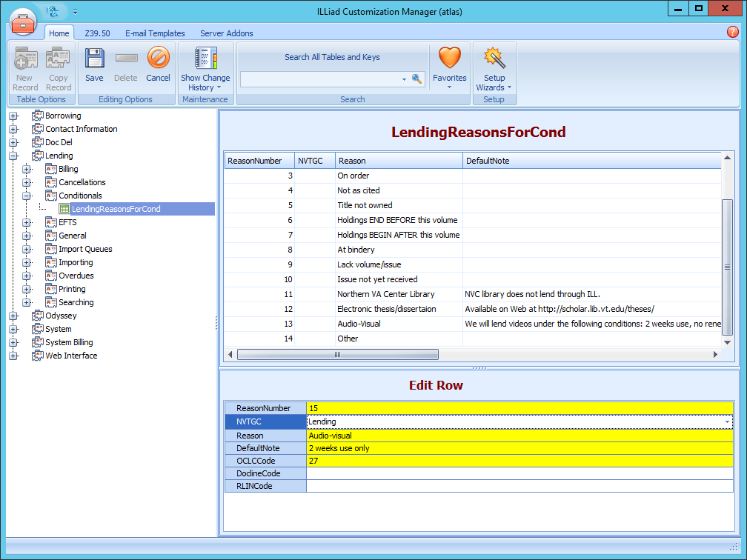
Task: Open help via the question mark icon
Action: coord(733,32)
